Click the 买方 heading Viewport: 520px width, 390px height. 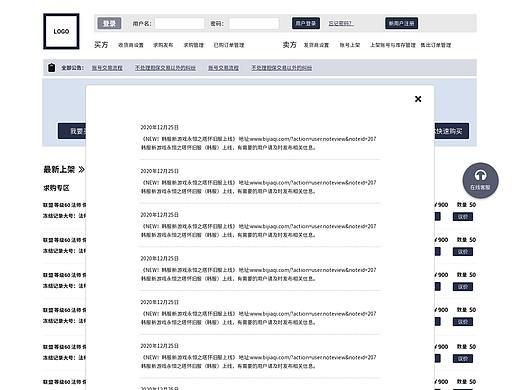[101, 45]
